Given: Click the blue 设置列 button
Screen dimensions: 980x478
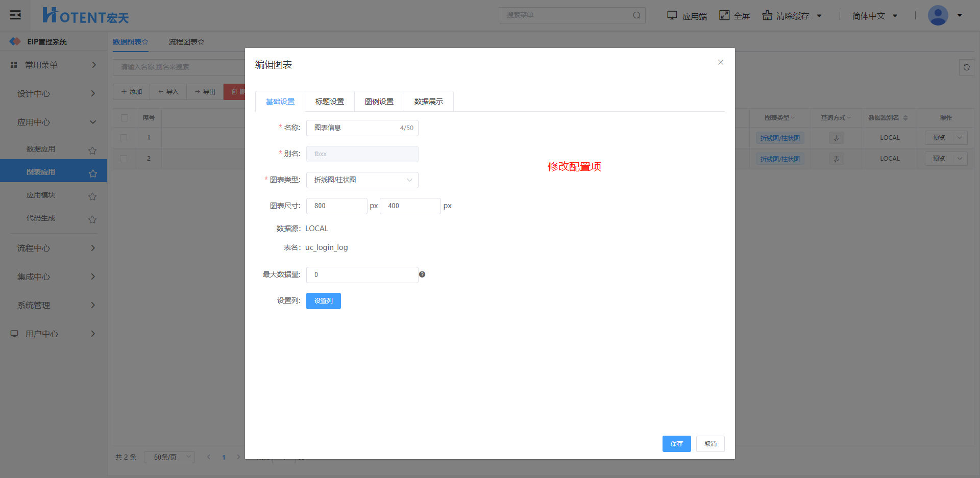Looking at the screenshot, I should pyautogui.click(x=323, y=301).
